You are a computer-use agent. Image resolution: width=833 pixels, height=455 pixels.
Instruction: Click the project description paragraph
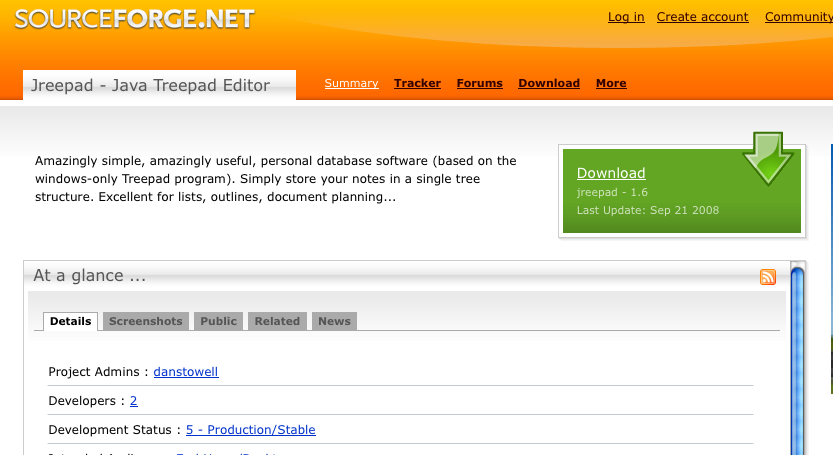(x=276, y=179)
